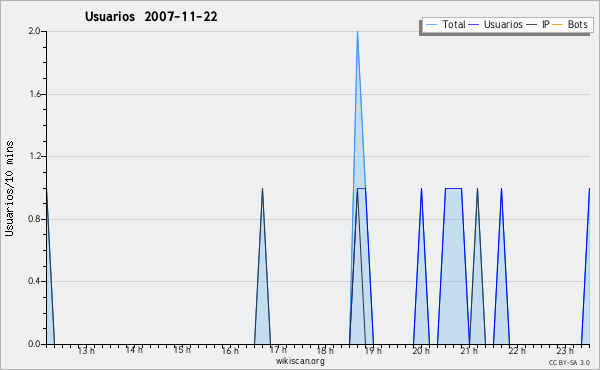Screen dimensions: 600x370
Task: Click the y-axis value 2.0
Action: tap(34, 31)
